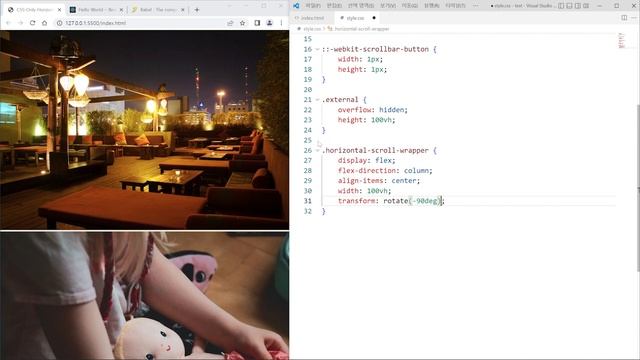Click the 'width: 100vh;' line

[364, 191]
